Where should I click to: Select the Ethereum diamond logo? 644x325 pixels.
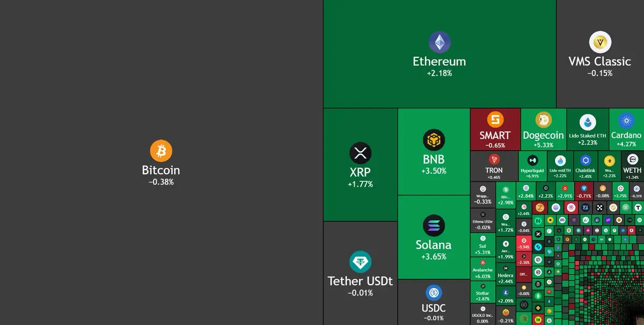click(x=440, y=42)
